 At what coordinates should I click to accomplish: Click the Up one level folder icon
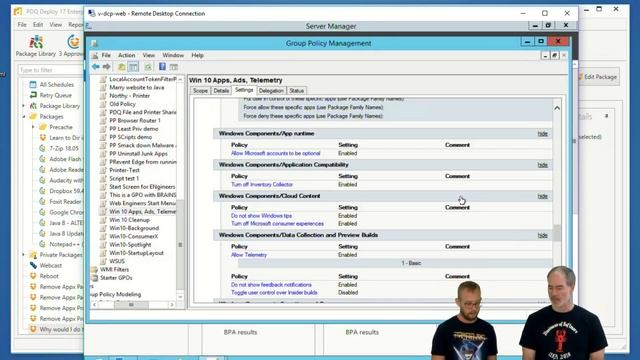122,67
